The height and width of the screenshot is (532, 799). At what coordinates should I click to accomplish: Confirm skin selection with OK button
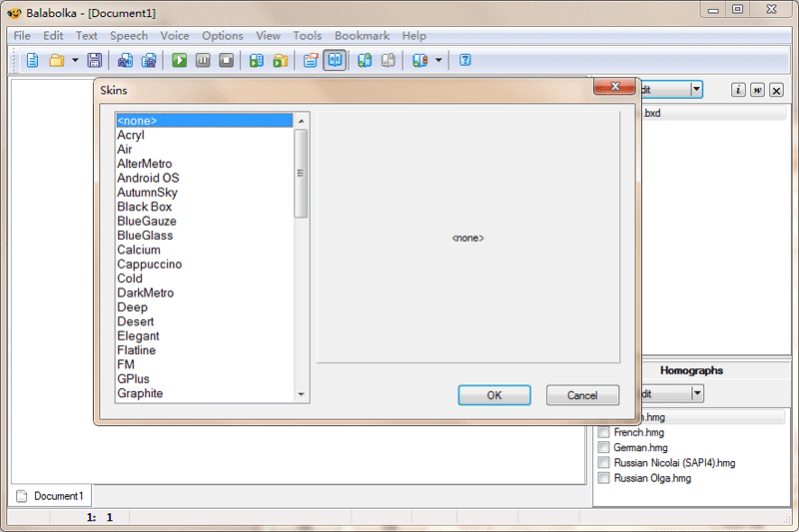[494, 395]
